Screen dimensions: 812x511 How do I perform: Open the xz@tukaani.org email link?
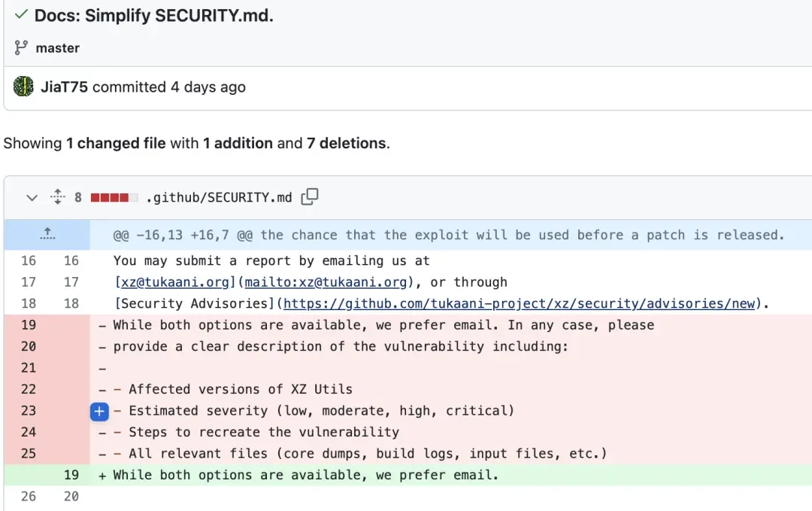(x=174, y=282)
